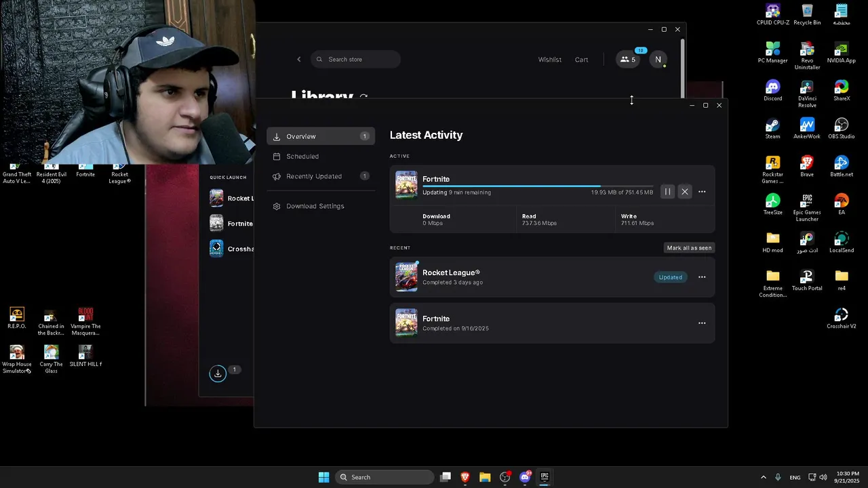Open more options for completed Fortnite entry
Image resolution: width=868 pixels, height=488 pixels.
click(702, 323)
